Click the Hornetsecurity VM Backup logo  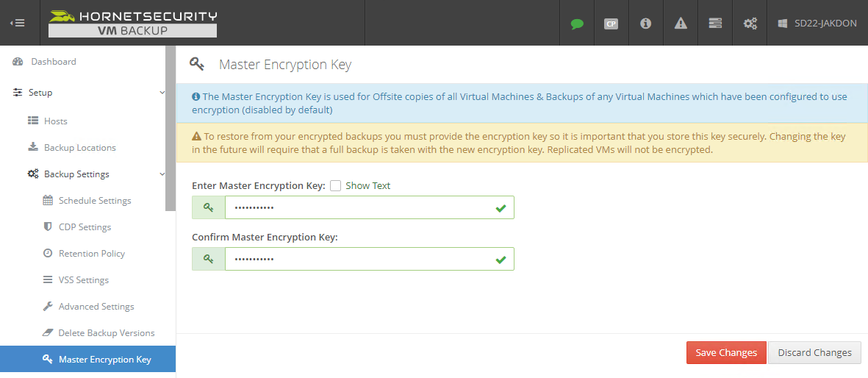click(133, 23)
